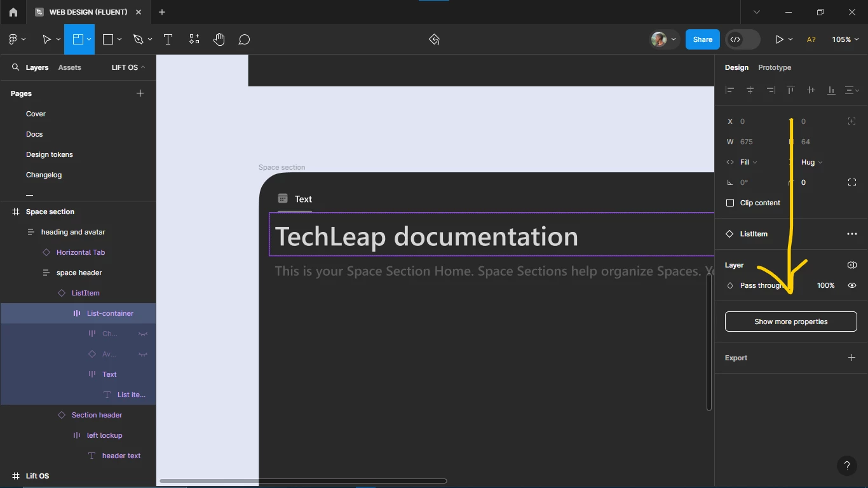Screen dimensions: 868x488
Task: Toggle Clip content checkbox
Action: click(x=730, y=203)
